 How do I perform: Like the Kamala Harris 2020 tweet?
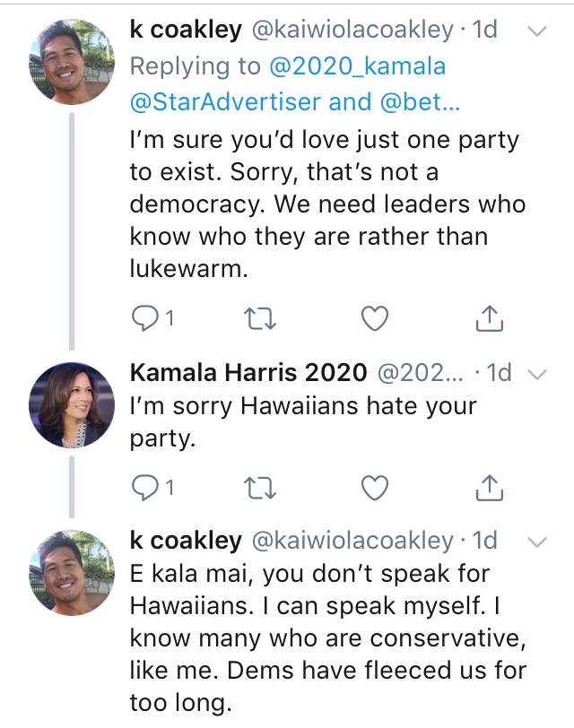point(375,486)
